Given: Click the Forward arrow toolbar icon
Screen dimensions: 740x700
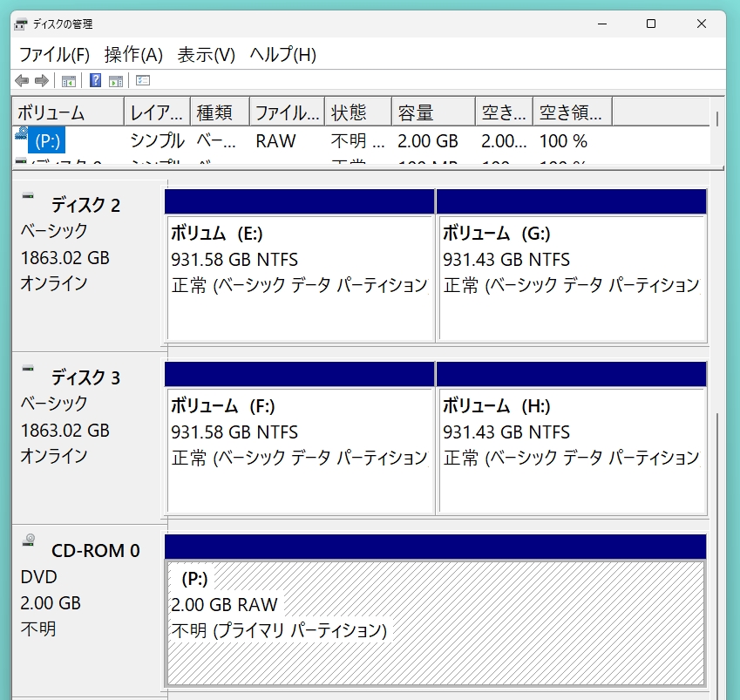Looking at the screenshot, I should click(x=42, y=81).
